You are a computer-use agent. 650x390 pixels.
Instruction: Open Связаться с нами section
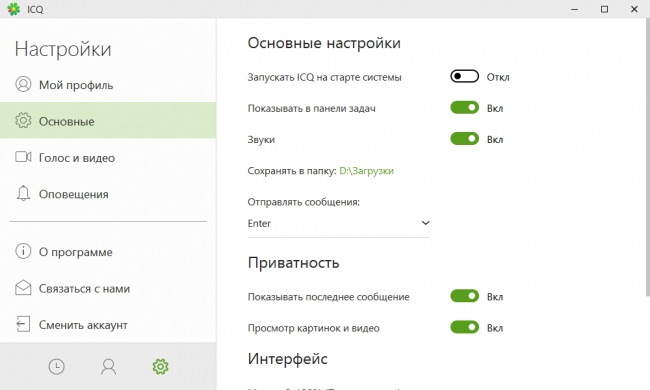(x=108, y=288)
